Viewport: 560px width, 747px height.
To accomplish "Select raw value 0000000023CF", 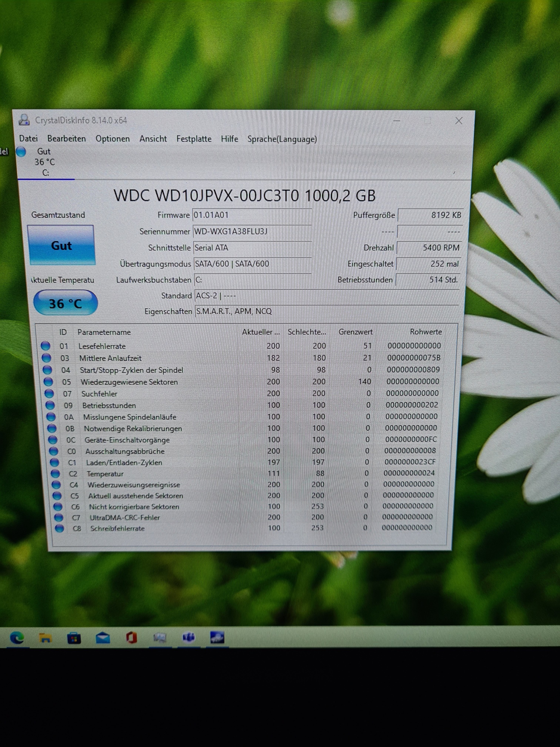I will 410,462.
